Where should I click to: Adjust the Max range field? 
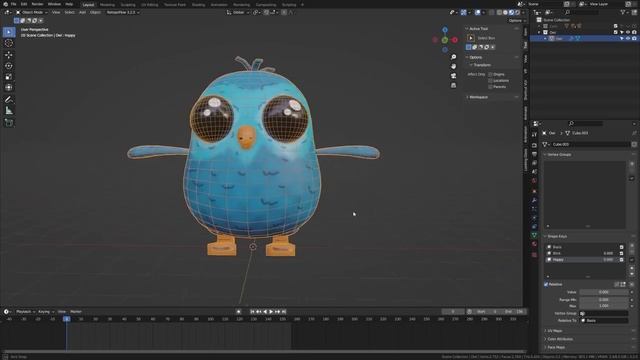pyautogui.click(x=604, y=306)
